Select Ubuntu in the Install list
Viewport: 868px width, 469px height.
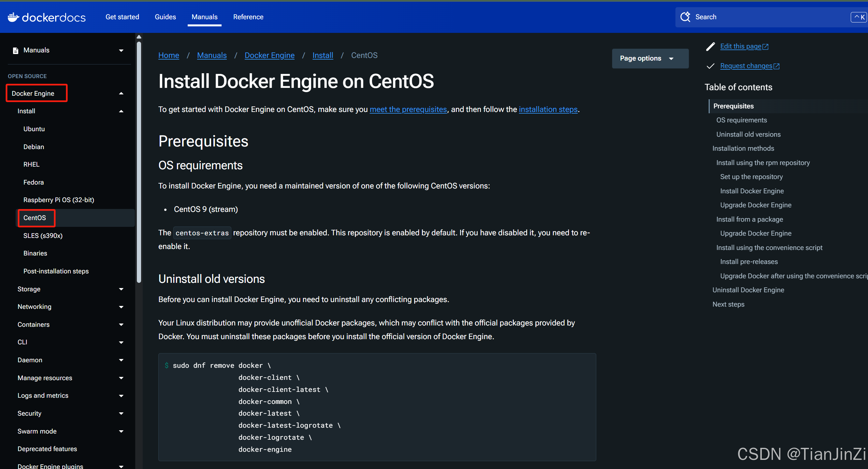[x=34, y=129]
